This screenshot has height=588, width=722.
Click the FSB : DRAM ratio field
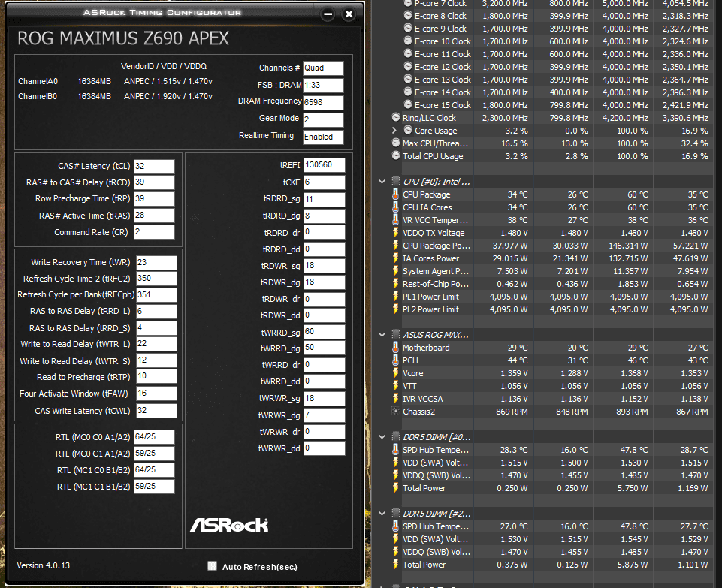[323, 85]
